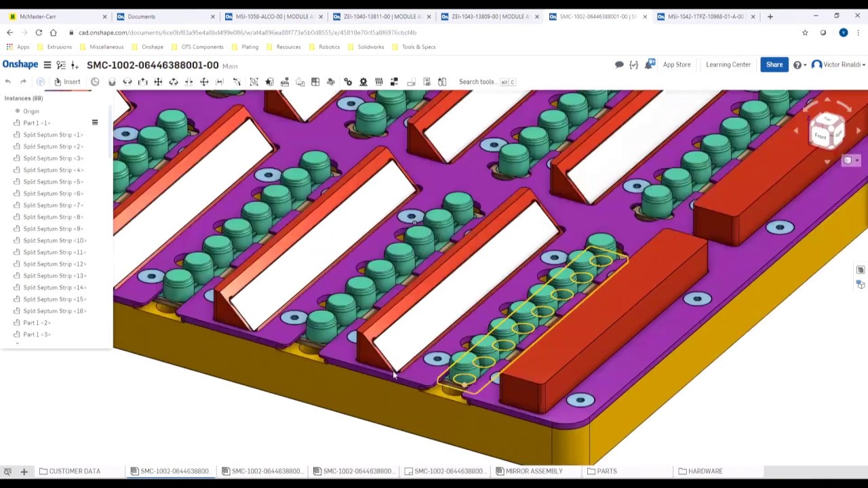
Task: Click the Insert button
Action: pyautogui.click(x=67, y=82)
